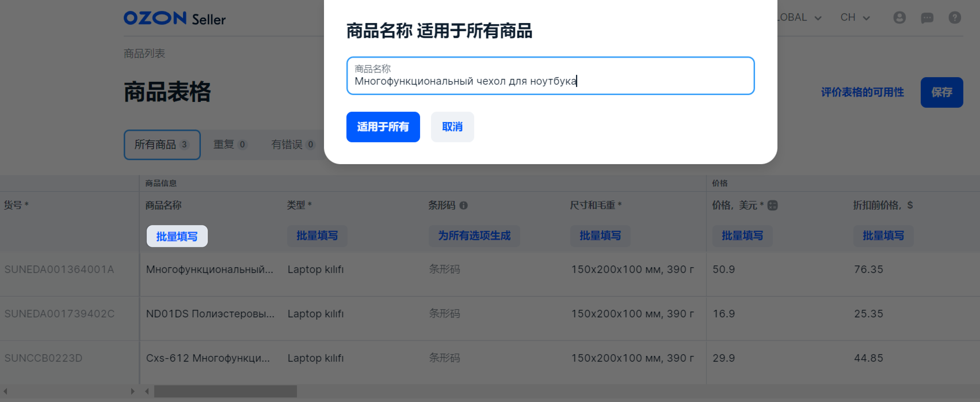Click 批量填写 under 尺寸和毛重
The image size is (980, 402).
pyautogui.click(x=600, y=236)
